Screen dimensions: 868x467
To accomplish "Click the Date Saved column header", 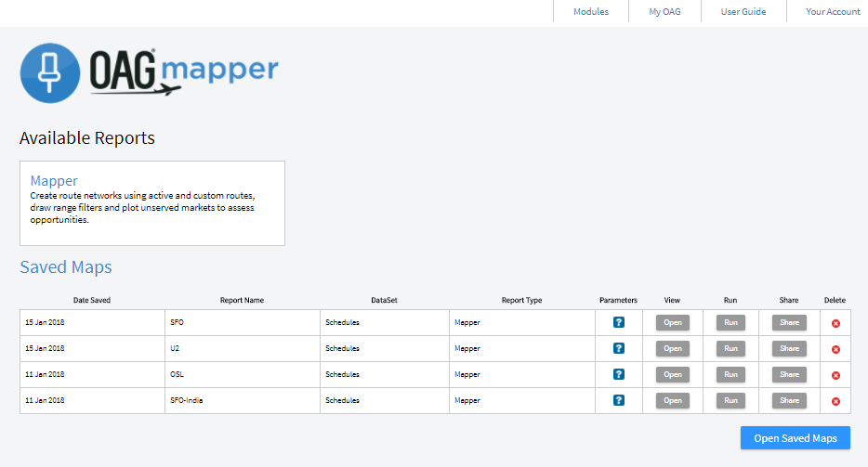I will [92, 300].
